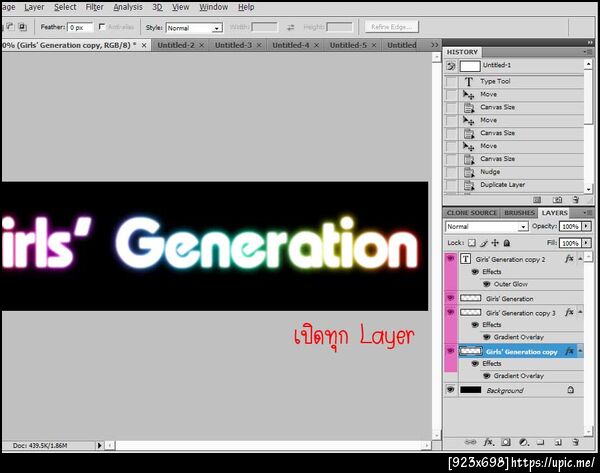Click the Refine Edge button

click(391, 27)
